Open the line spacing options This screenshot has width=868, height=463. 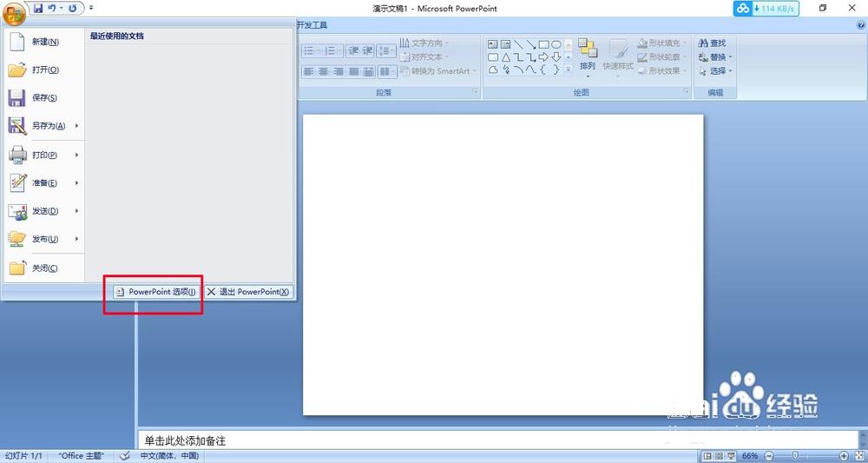(x=386, y=51)
